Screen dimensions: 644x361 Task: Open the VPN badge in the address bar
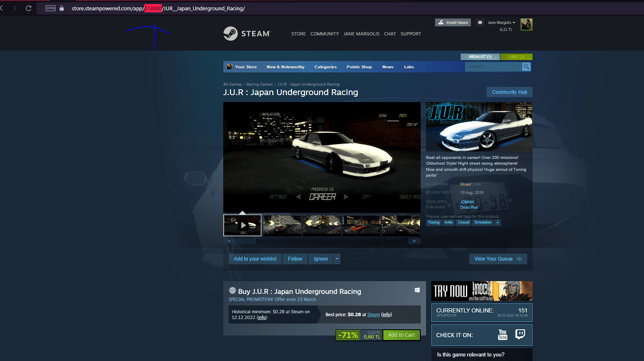51,8
